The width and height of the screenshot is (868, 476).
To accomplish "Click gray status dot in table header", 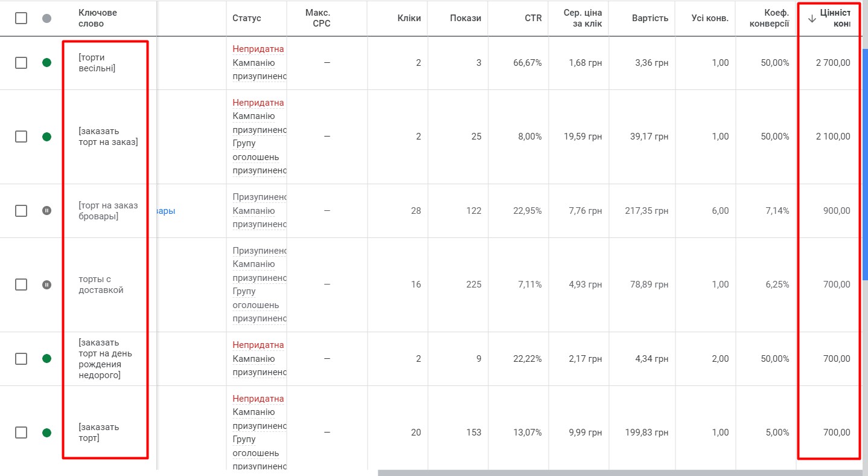I will coord(47,18).
